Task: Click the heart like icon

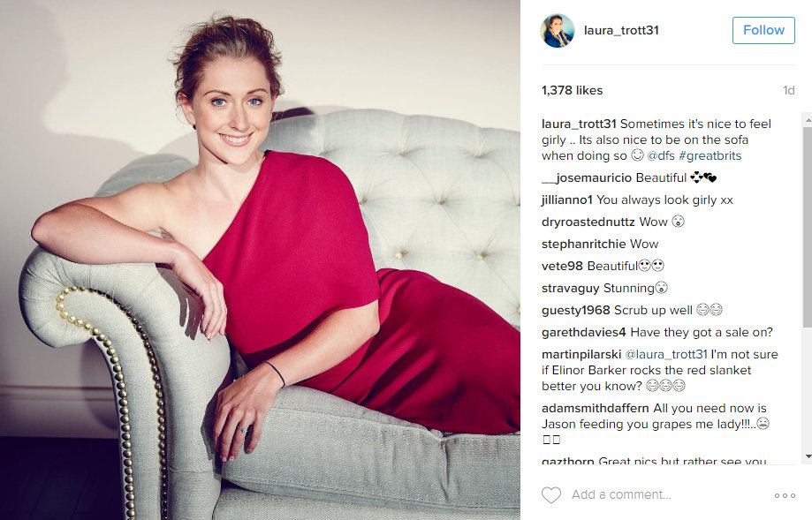Action: (x=551, y=494)
